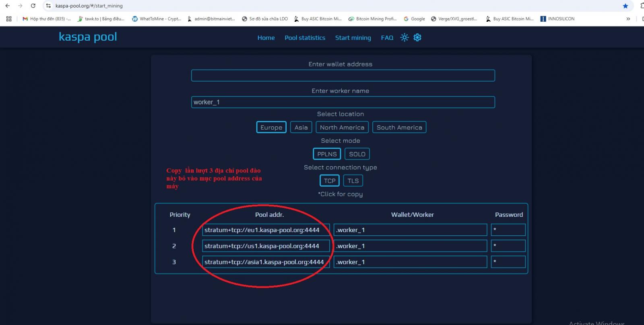Image resolution: width=644 pixels, height=325 pixels.
Task: Select SOLO mining mode
Action: pyautogui.click(x=357, y=154)
